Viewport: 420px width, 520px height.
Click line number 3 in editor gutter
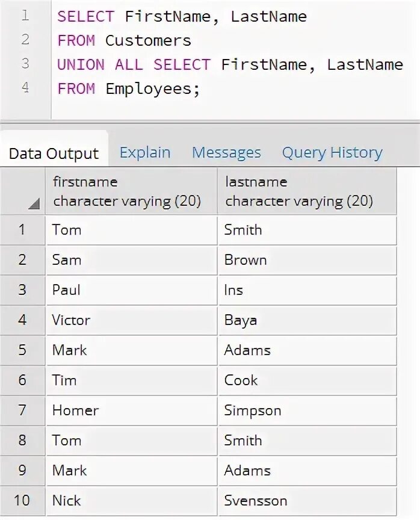[25, 64]
